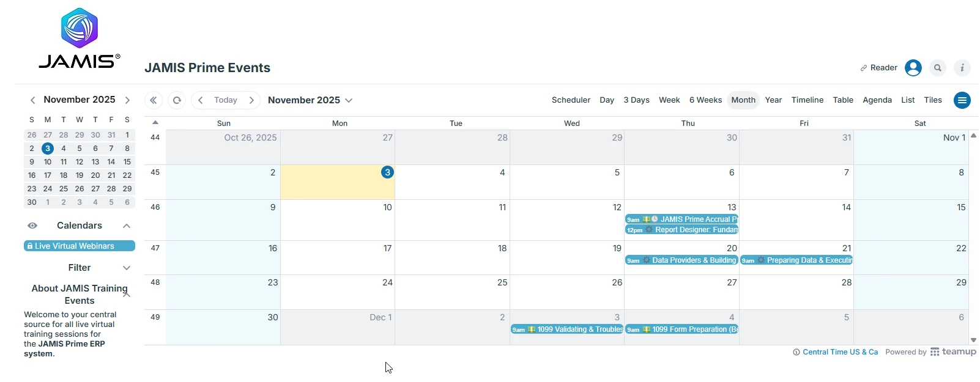
Task: Click the Reader link icon
Action: pos(864,68)
